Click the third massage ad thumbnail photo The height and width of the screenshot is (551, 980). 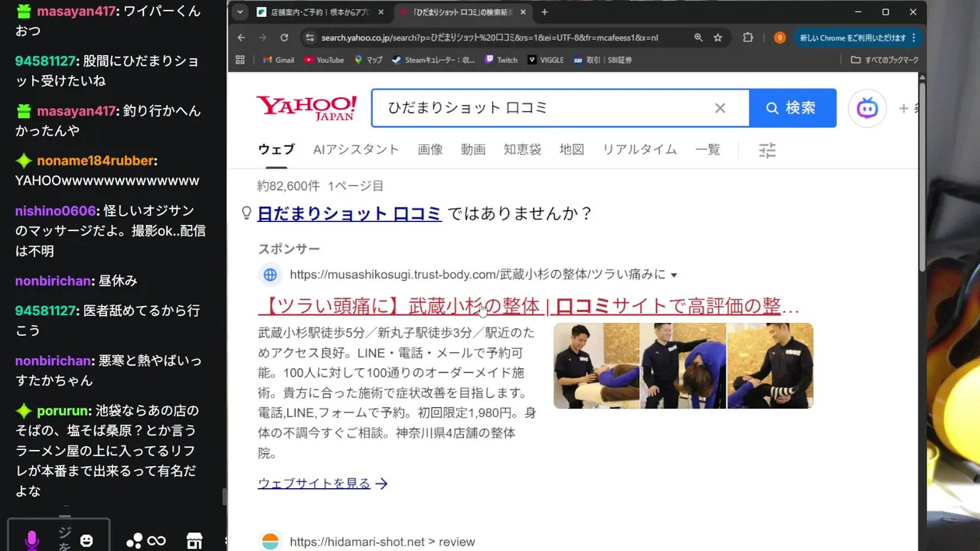[770, 366]
